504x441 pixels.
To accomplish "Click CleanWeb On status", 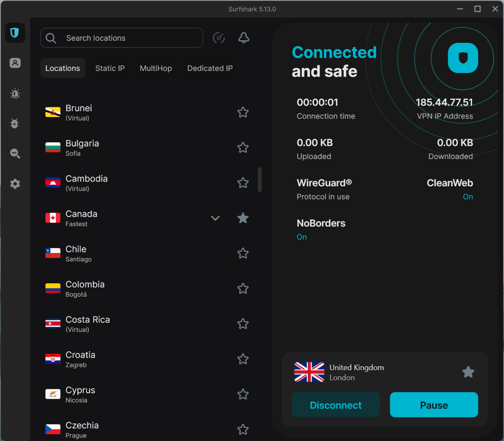I will [x=468, y=197].
